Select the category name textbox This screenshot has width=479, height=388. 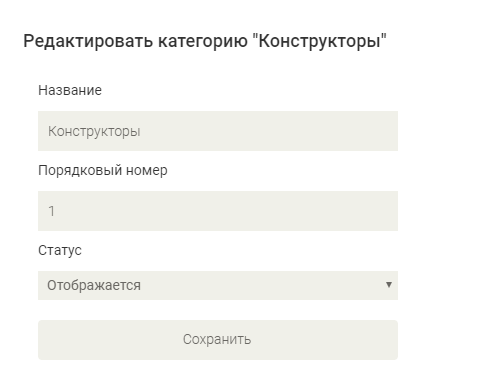pyautogui.click(x=218, y=131)
